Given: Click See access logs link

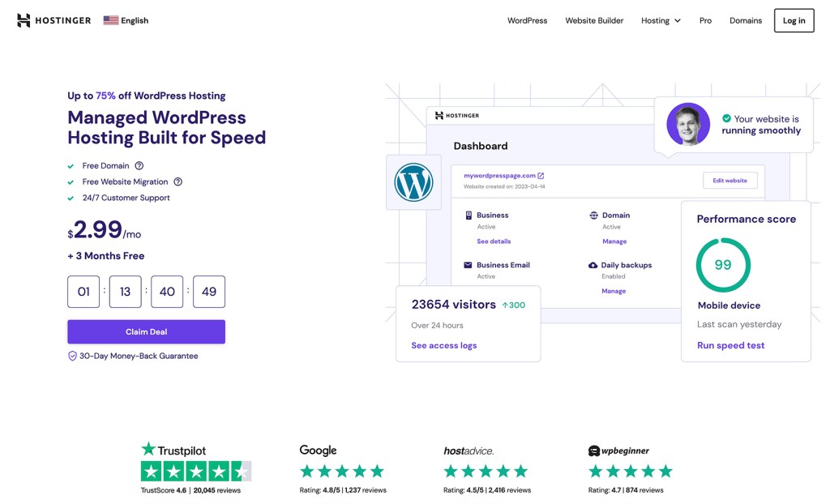Looking at the screenshot, I should coord(444,346).
